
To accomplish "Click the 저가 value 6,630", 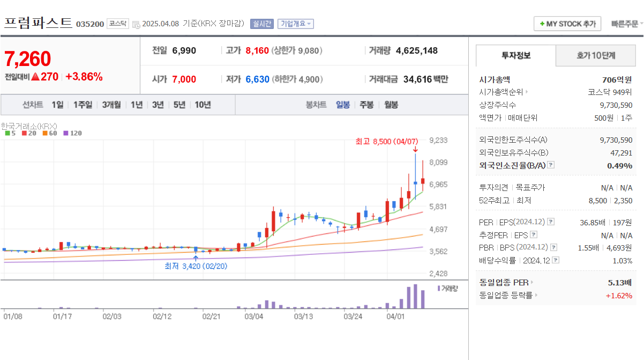I will [257, 79].
